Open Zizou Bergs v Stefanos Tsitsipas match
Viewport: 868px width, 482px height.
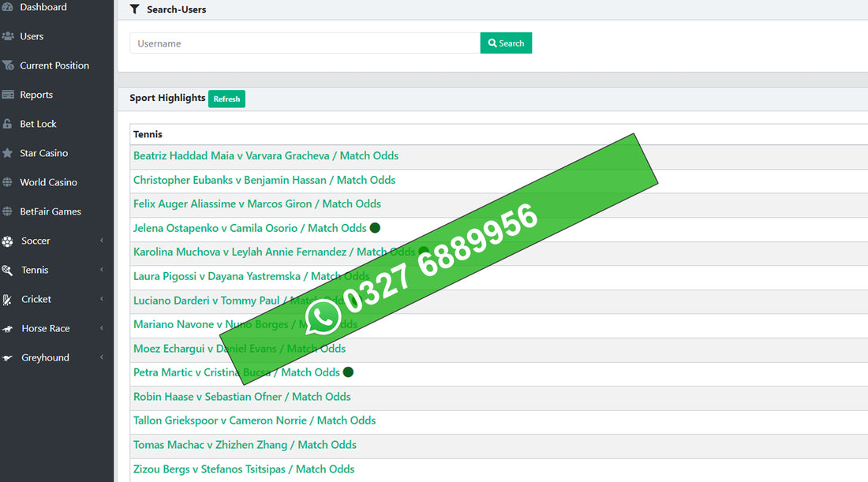[x=244, y=469]
